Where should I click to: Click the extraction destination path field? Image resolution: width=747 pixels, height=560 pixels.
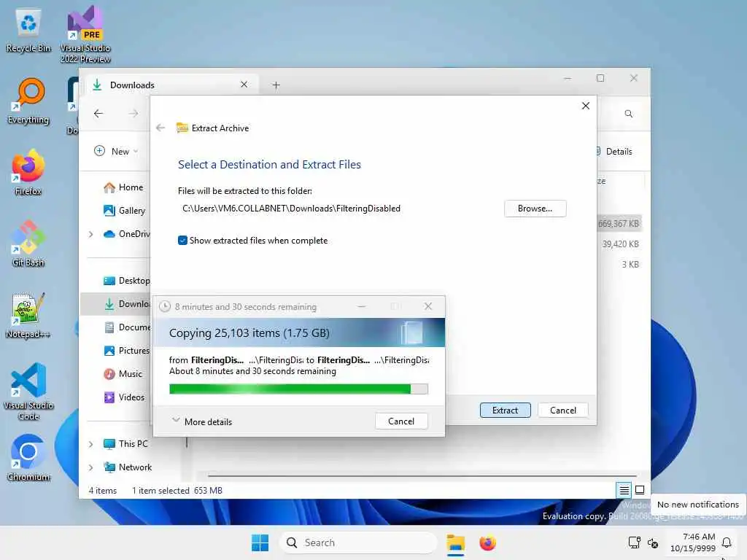291,209
